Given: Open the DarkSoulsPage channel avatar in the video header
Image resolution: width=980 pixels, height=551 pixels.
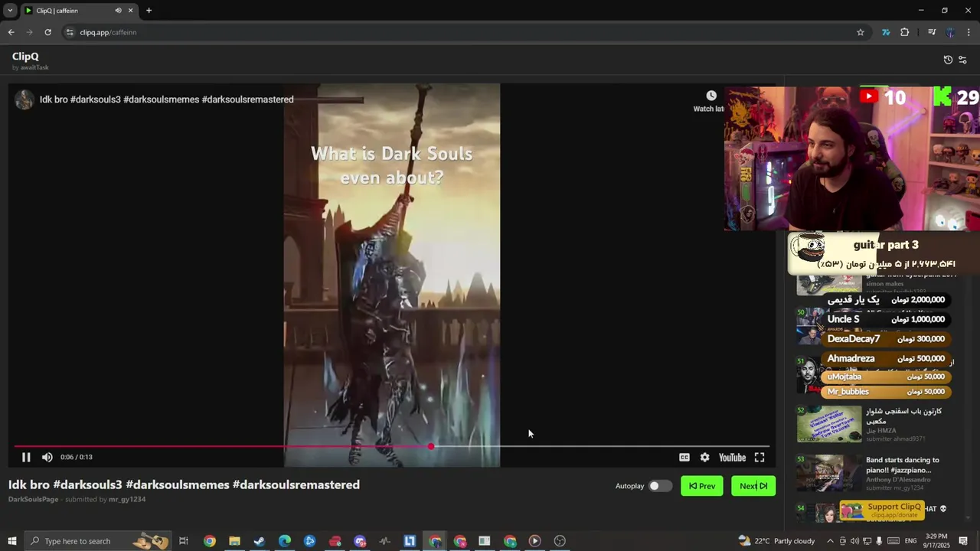Looking at the screenshot, I should click(x=24, y=99).
